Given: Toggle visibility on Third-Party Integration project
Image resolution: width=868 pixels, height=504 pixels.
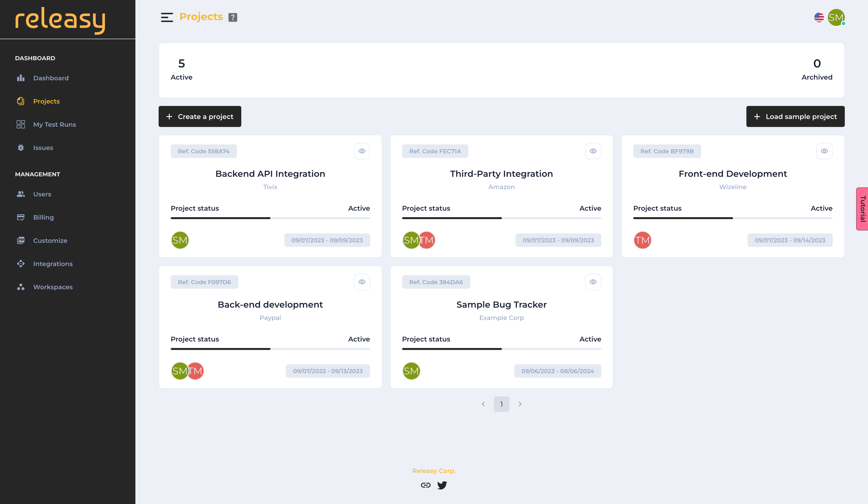Looking at the screenshot, I should pyautogui.click(x=593, y=151).
